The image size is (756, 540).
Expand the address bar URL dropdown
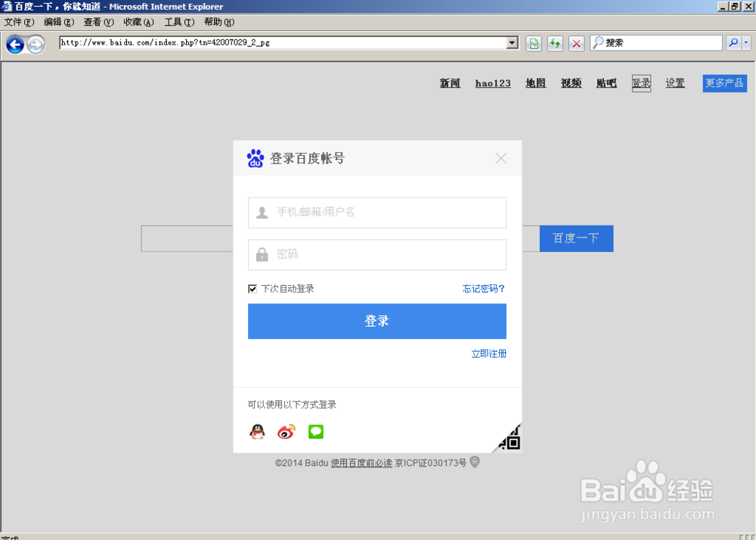pos(512,43)
